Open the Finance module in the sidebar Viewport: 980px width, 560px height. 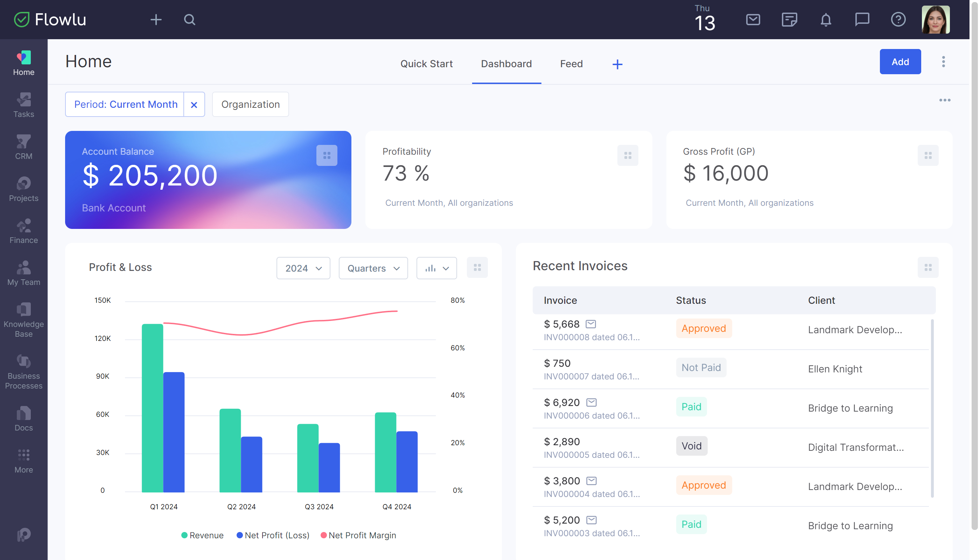coord(23,231)
